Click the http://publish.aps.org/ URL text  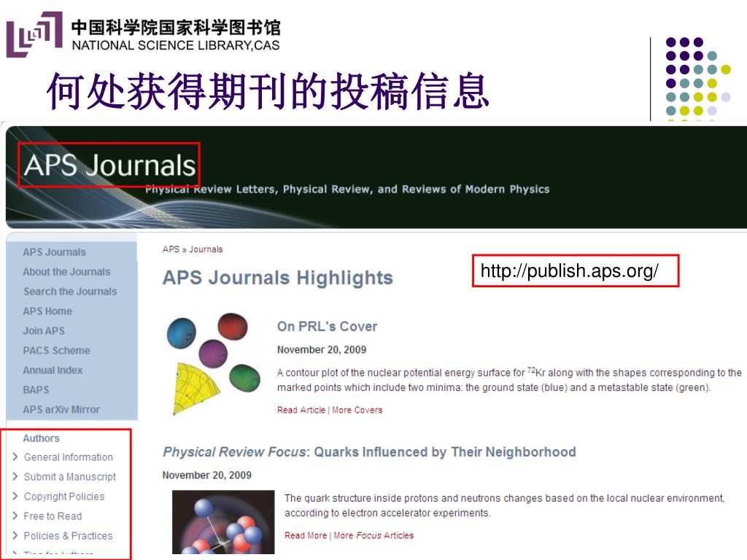[x=569, y=271]
